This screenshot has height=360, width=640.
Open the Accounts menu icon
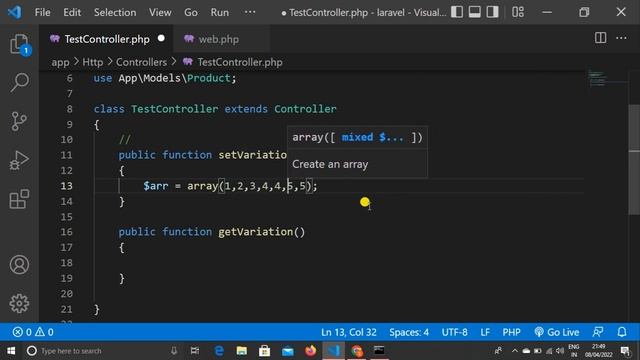19,264
